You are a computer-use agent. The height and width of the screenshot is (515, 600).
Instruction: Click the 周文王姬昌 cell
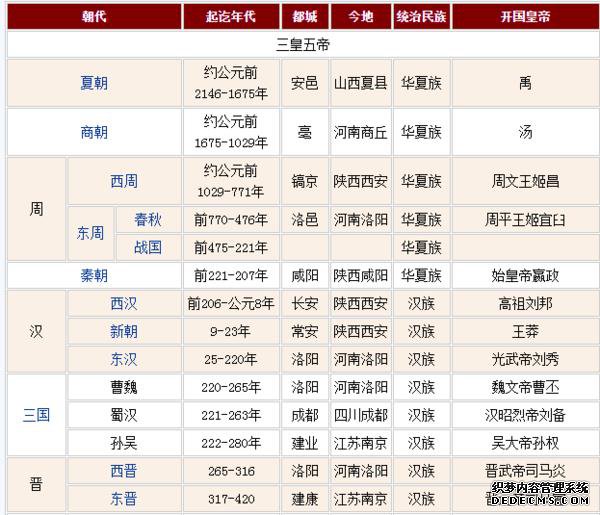click(525, 181)
